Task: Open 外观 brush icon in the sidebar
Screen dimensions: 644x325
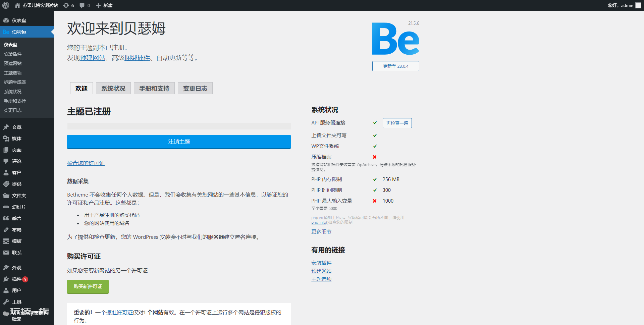Action: pos(6,268)
